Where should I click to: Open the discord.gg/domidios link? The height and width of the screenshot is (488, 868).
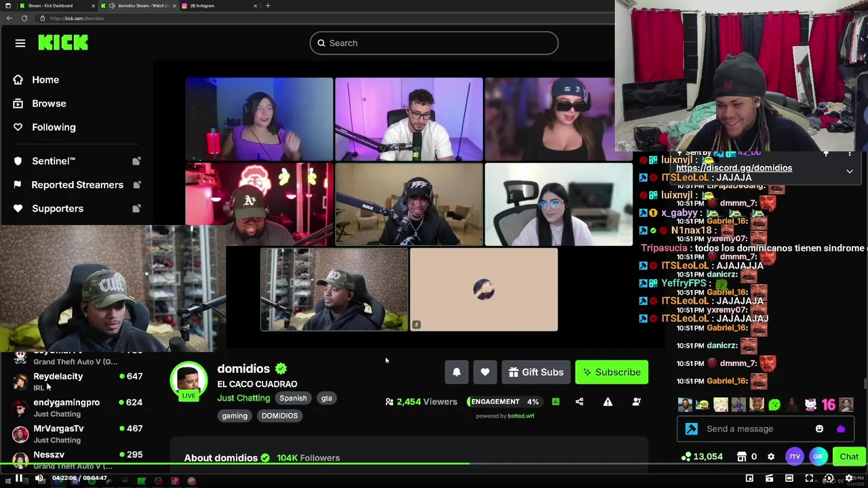(x=734, y=168)
